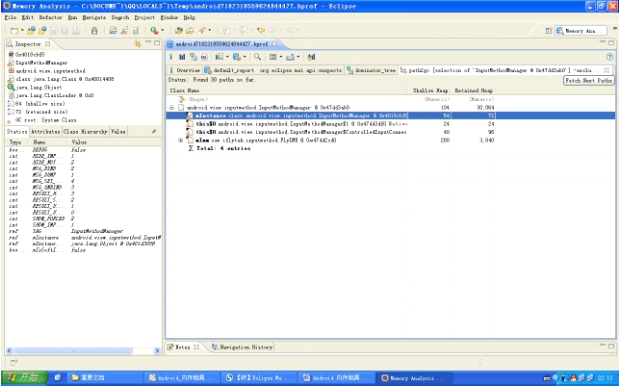Select the Notes tab at bottom
Image resolution: width=619 pixels, height=386 pixels.
pos(183,347)
